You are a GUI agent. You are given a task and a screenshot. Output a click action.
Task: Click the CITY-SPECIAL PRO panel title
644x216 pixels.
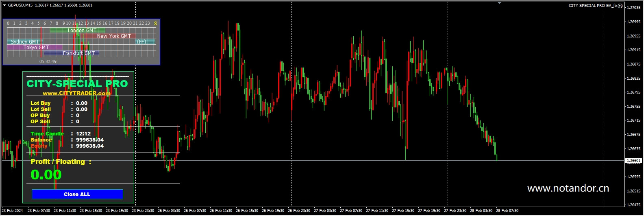click(77, 84)
